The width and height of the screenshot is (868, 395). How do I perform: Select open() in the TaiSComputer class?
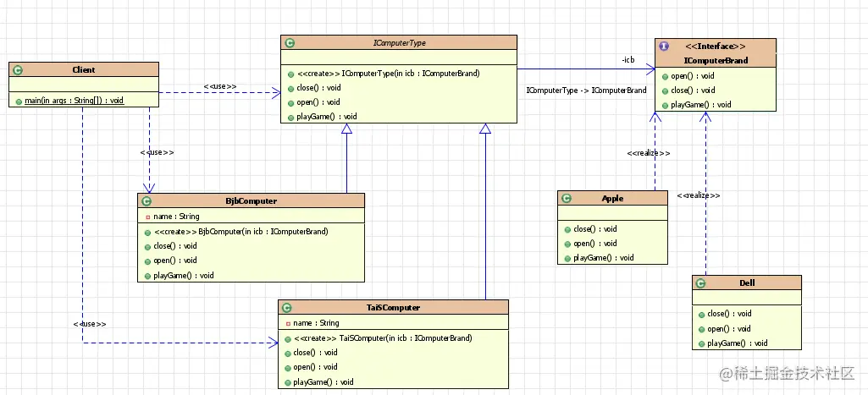coord(316,367)
